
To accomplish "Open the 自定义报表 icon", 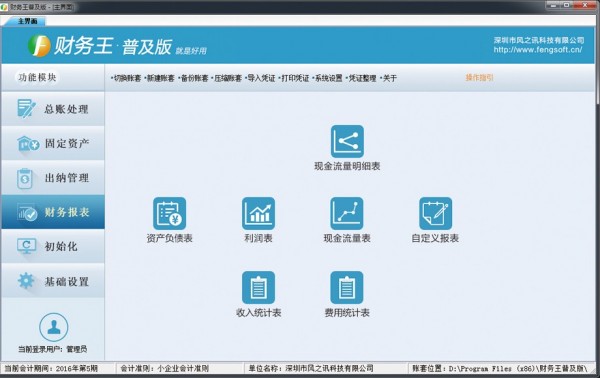I will pyautogui.click(x=435, y=213).
